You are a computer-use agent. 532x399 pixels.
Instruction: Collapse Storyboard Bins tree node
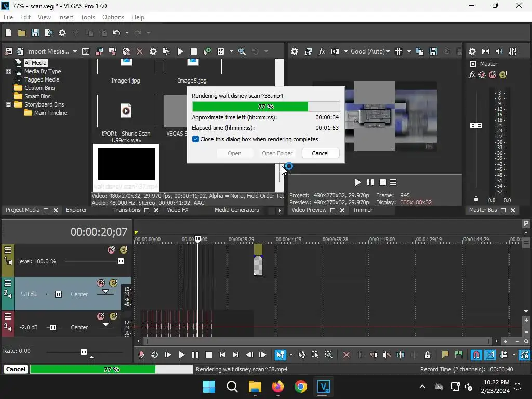(x=8, y=104)
